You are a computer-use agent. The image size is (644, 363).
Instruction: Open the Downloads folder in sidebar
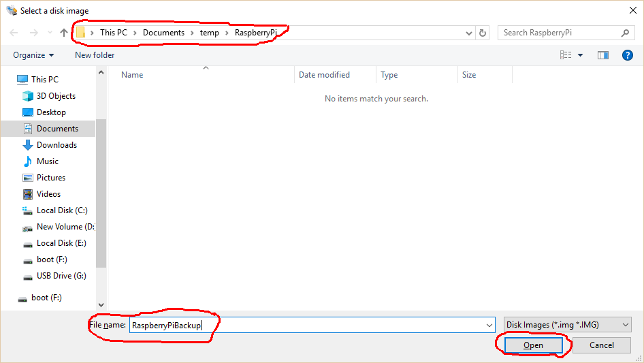point(57,145)
